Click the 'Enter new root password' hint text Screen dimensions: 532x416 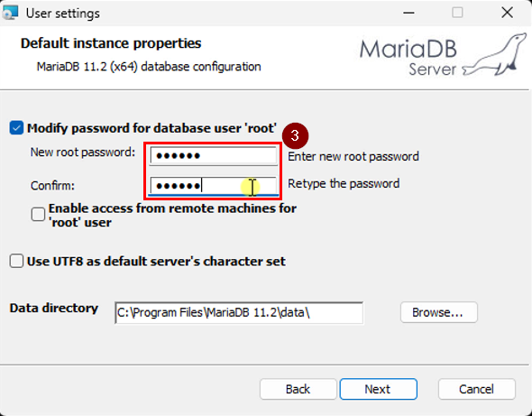point(353,156)
